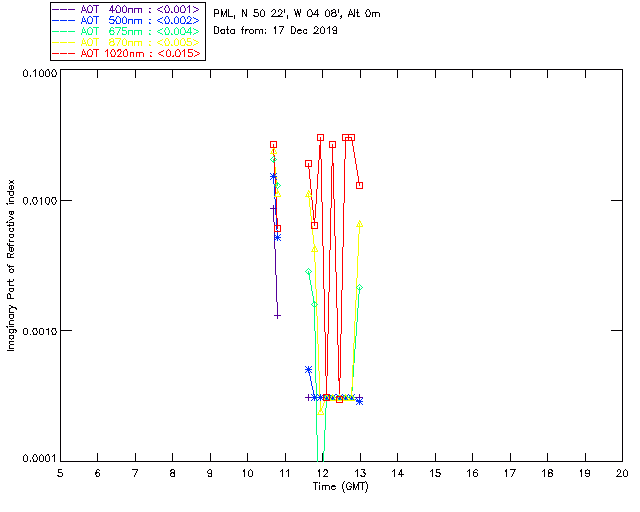
Task: Click the 'AOT 675nm : <0.004>' legend entry
Action: pos(127,31)
